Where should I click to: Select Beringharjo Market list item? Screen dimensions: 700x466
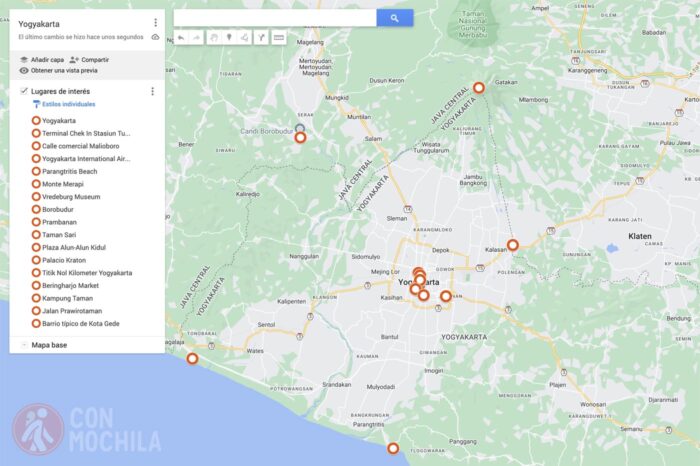click(x=66, y=286)
